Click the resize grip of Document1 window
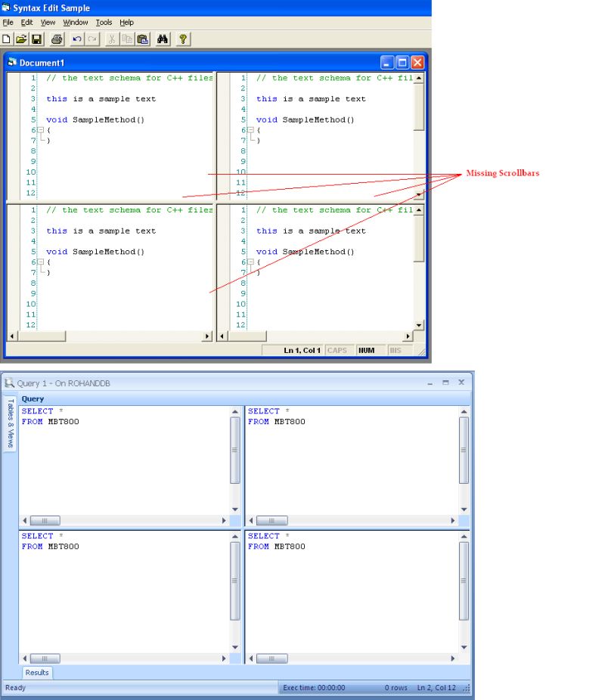 click(x=421, y=352)
